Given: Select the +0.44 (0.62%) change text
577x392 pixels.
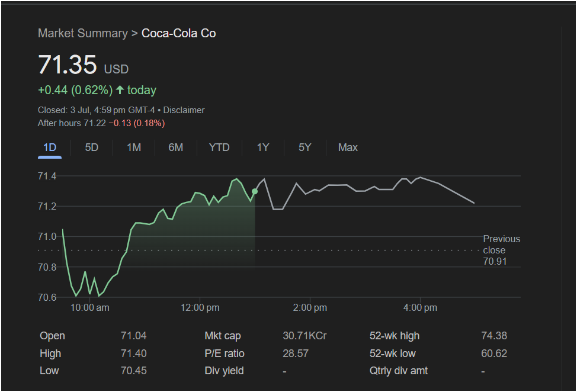Looking at the screenshot, I should (x=75, y=90).
